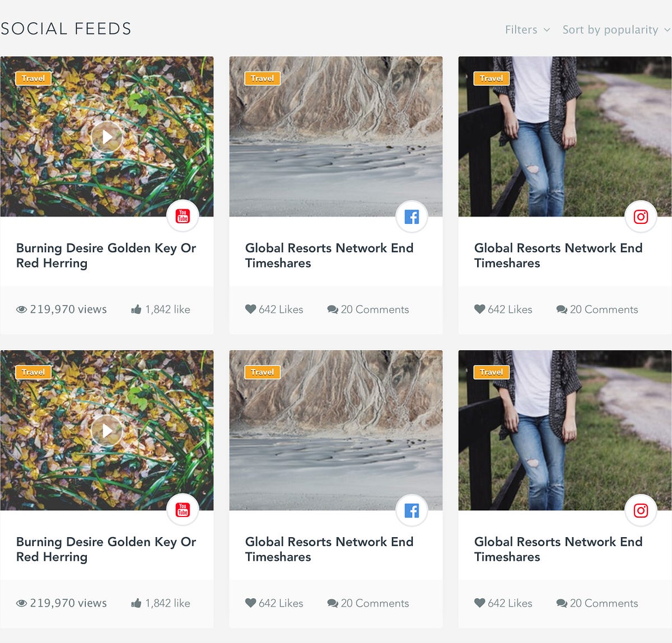The height and width of the screenshot is (643, 672).
Task: Click '20 Comments' text on the first-row Instagram card
Action: click(x=604, y=309)
